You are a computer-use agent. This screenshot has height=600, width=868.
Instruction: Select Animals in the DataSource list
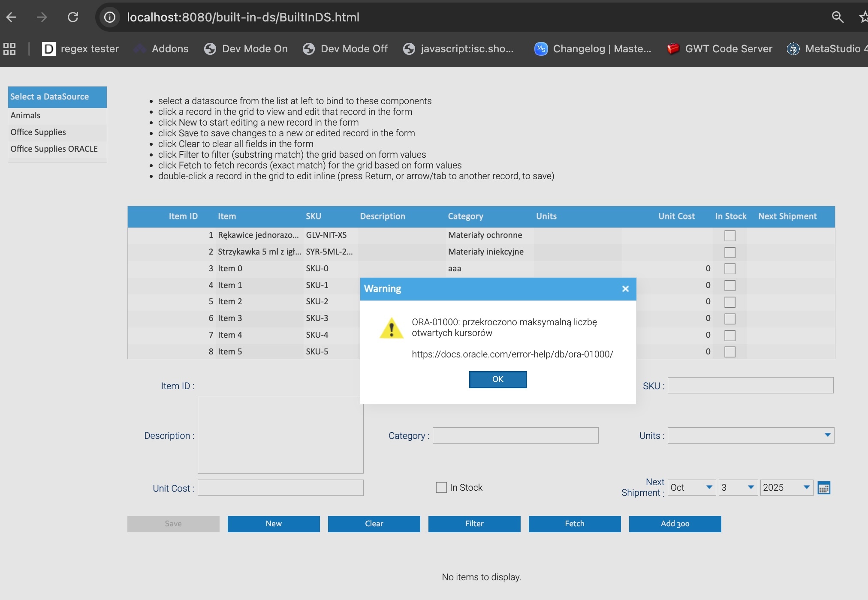25,115
